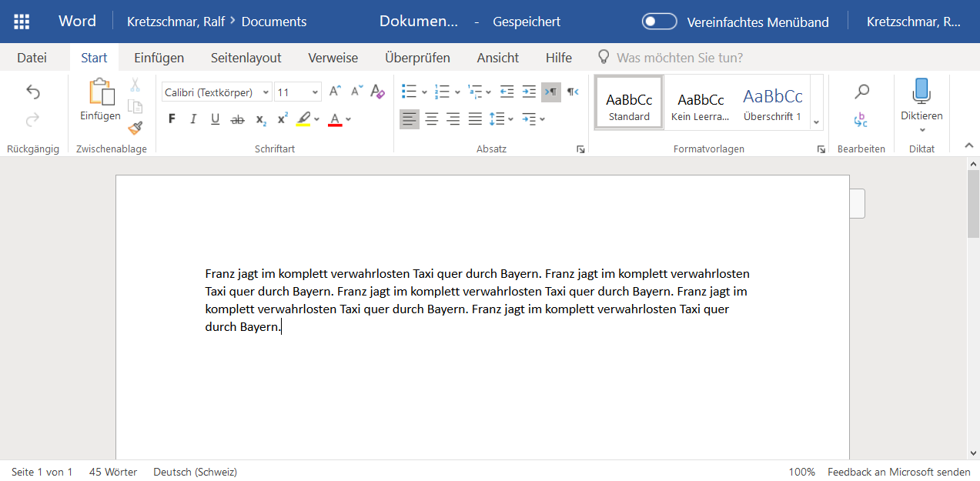Click the Undo arrow icon
Image resolution: width=980 pixels, height=481 pixels.
(33, 92)
